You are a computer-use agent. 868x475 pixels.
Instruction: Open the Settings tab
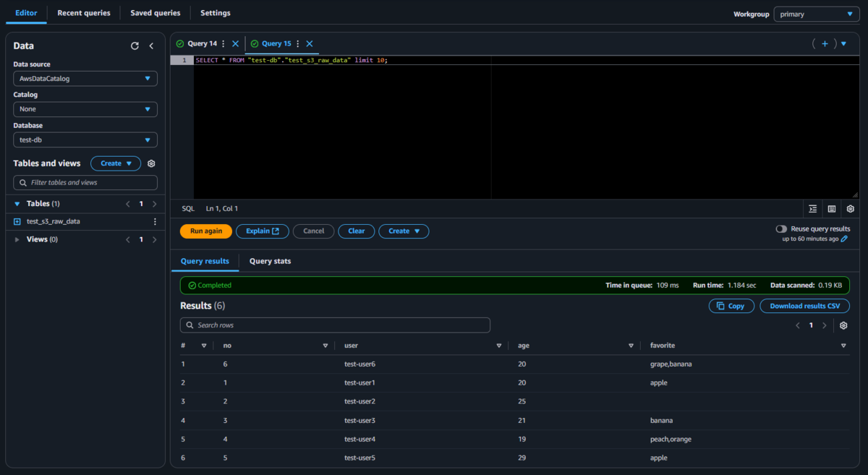point(216,13)
